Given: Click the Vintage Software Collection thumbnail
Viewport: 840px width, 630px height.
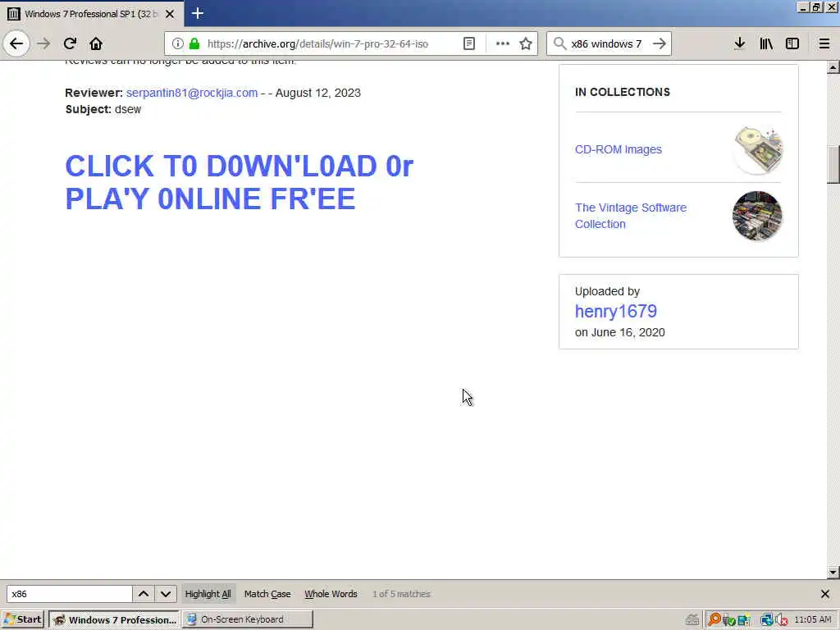Looking at the screenshot, I should 757,216.
